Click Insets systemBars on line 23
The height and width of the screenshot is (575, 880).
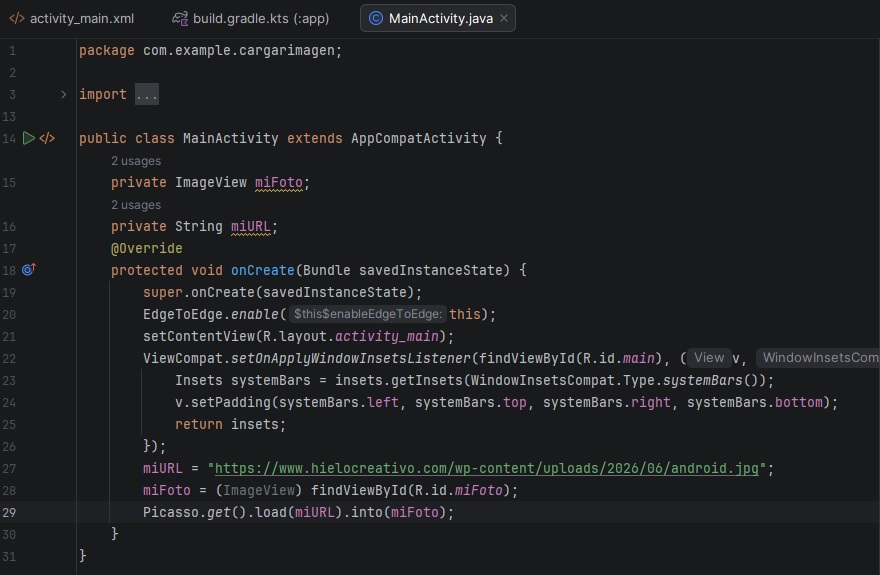click(242, 380)
